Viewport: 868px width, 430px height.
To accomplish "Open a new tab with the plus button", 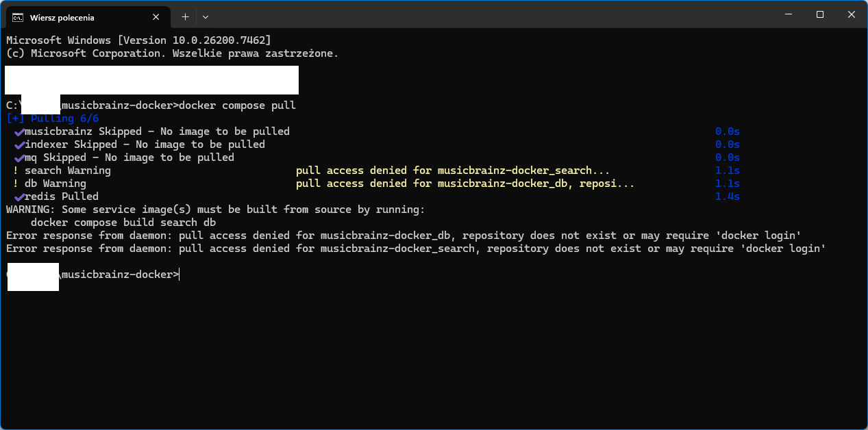I will pyautogui.click(x=185, y=16).
